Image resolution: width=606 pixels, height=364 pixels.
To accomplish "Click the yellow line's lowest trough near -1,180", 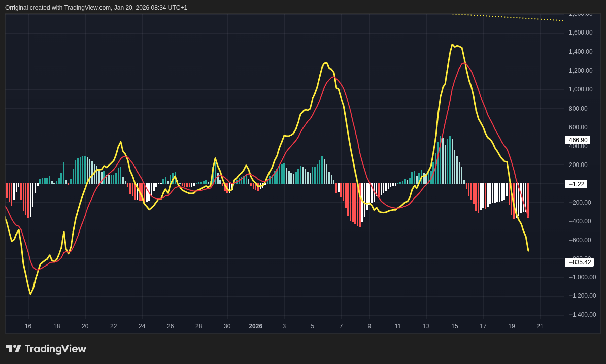I will pyautogui.click(x=30, y=294).
